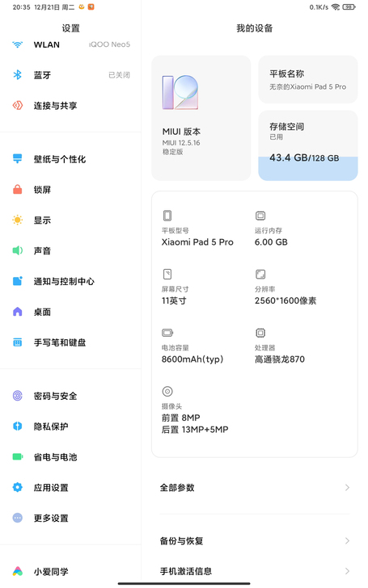368x588 pixels.
Task: Open the 平板名称 card
Action: [x=308, y=79]
